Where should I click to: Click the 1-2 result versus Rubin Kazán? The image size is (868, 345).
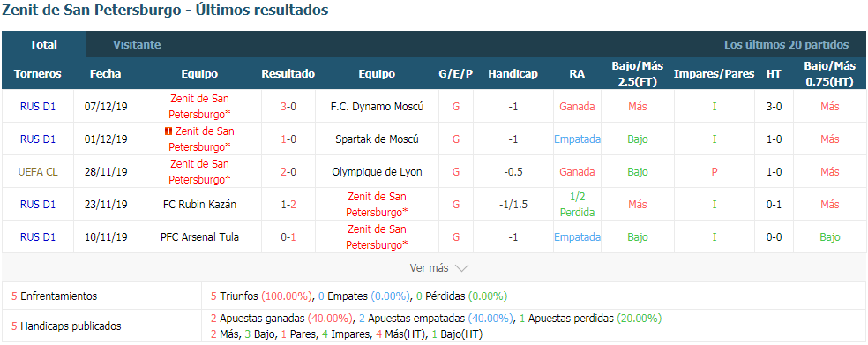coord(288,205)
